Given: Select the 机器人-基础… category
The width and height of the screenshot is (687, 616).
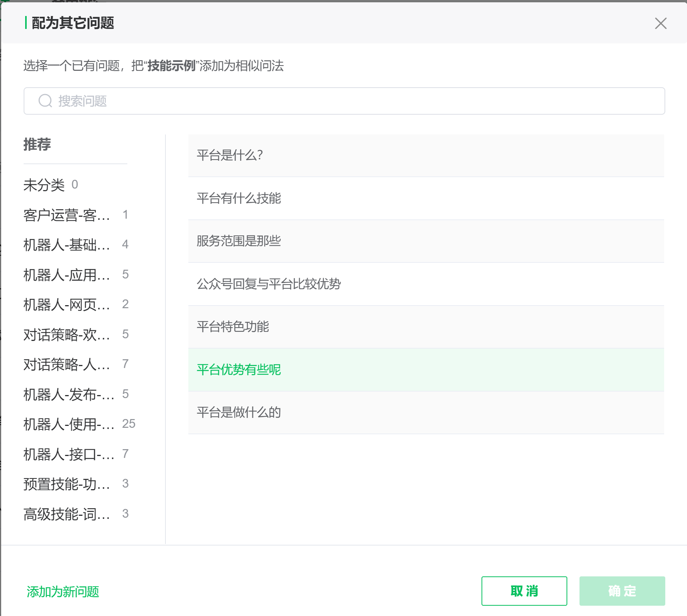Looking at the screenshot, I should (x=67, y=245).
